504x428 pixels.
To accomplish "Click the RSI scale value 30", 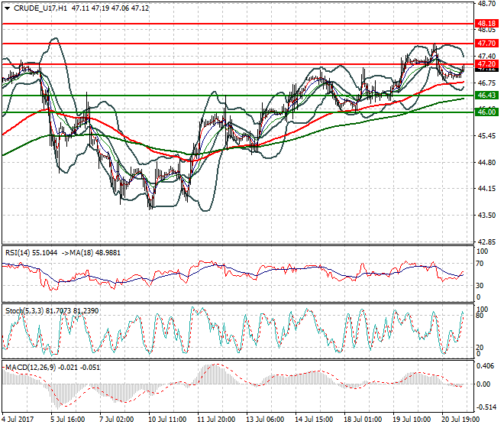I will (480, 285).
